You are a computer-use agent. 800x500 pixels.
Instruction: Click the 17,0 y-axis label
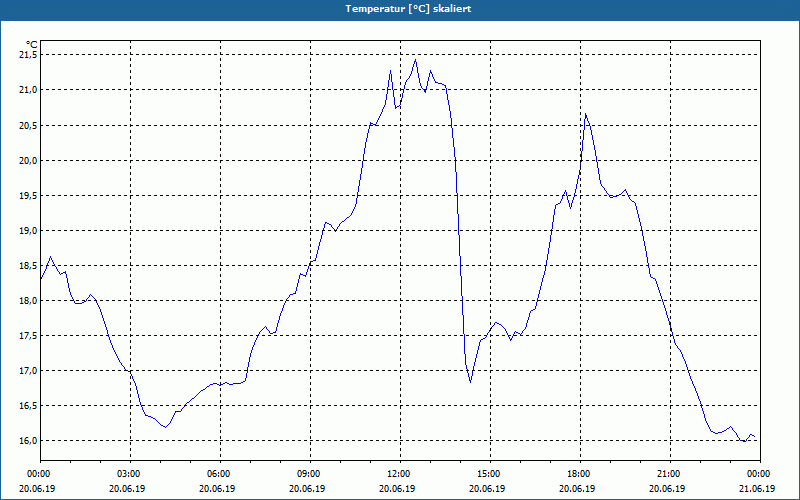click(28, 370)
